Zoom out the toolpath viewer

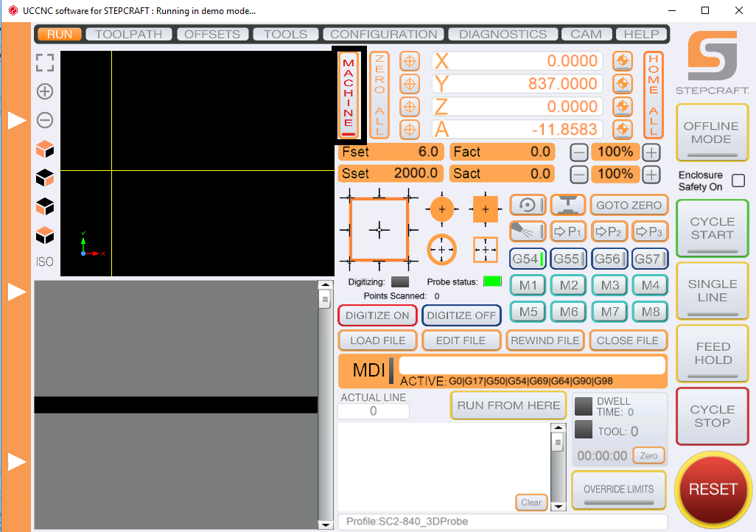point(45,120)
